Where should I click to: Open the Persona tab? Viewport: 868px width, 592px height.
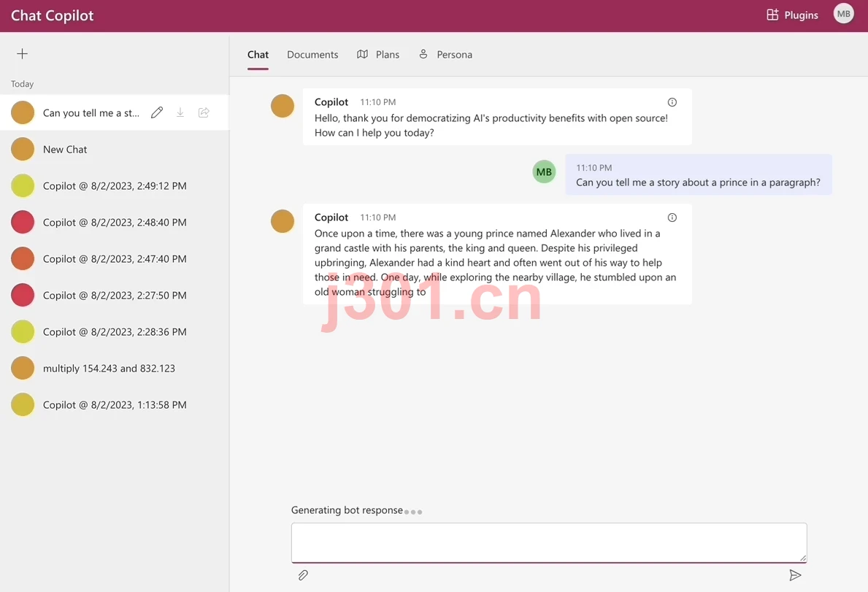point(445,54)
